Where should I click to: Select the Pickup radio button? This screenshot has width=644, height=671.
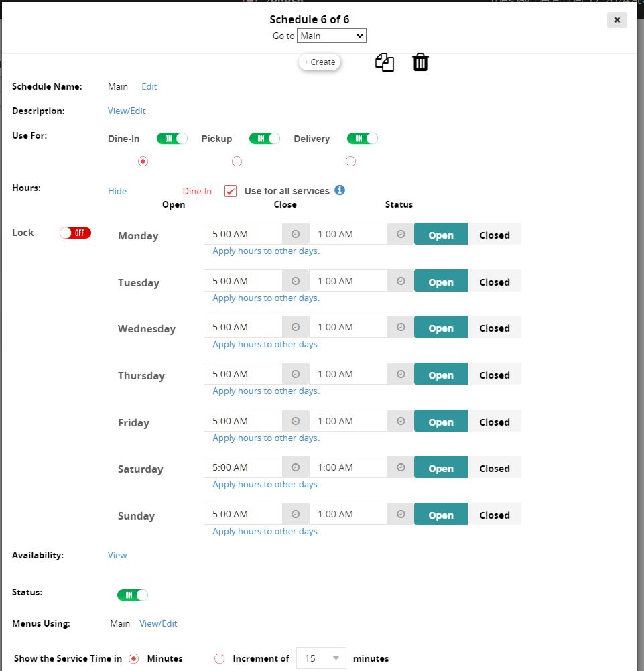[237, 162]
